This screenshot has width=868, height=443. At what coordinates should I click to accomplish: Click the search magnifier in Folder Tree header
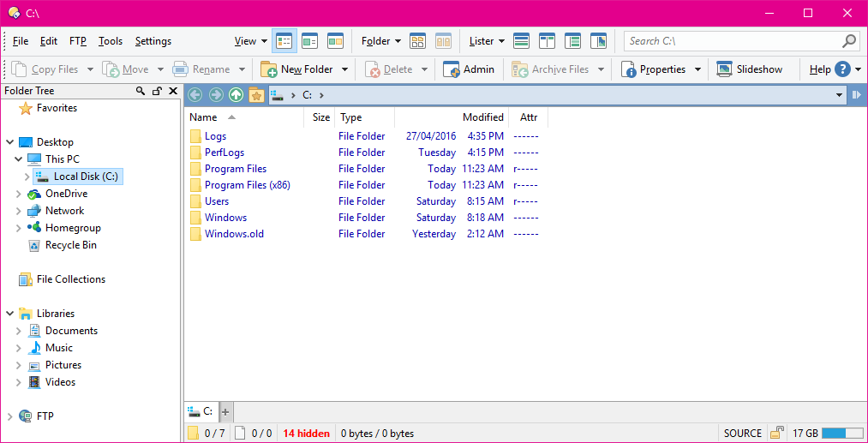point(141,91)
